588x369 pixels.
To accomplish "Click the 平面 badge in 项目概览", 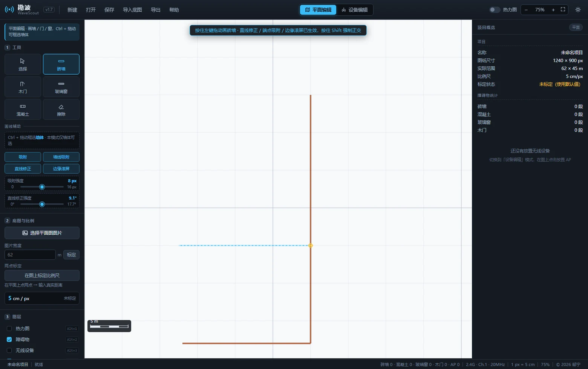I will pyautogui.click(x=576, y=27).
